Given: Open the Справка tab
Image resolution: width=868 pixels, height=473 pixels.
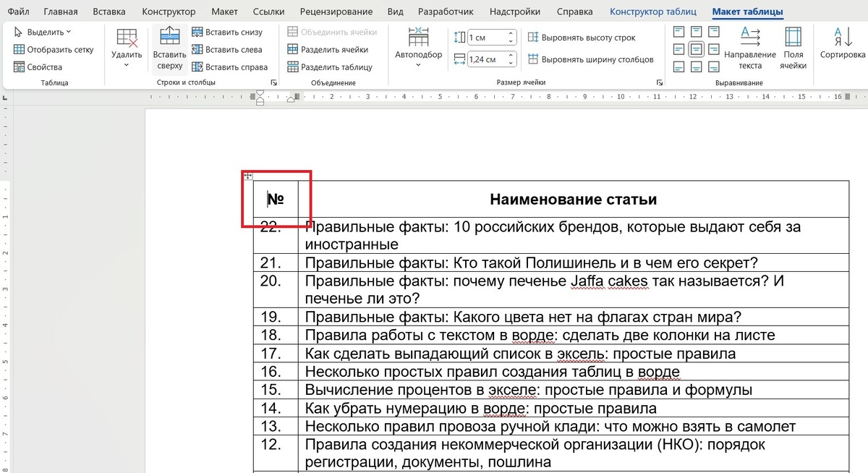Looking at the screenshot, I should [575, 12].
